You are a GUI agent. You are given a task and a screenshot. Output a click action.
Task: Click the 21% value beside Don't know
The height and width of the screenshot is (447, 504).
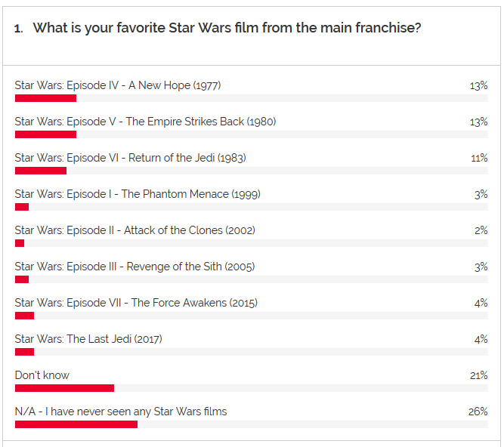[479, 375]
